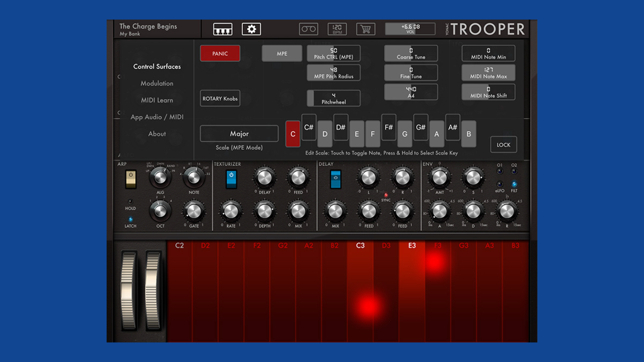Toggle the F# note in scale
This screenshot has width=644, height=362.
[x=389, y=127]
